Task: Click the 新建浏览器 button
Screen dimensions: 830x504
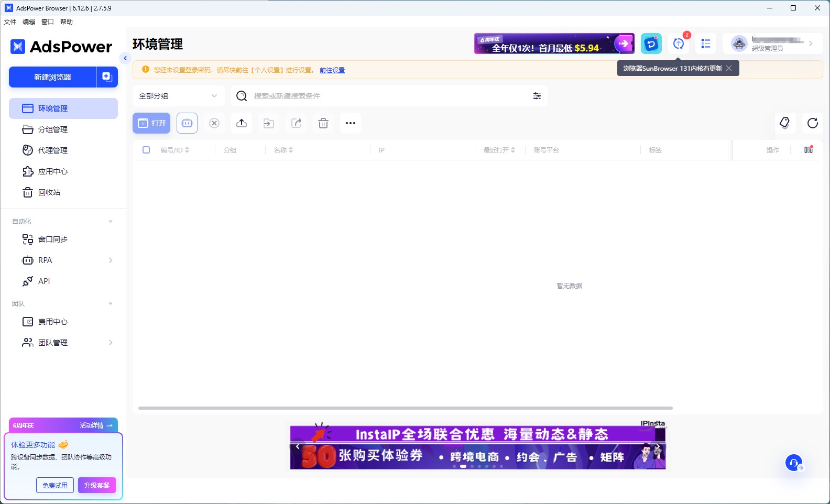Action: pyautogui.click(x=52, y=77)
